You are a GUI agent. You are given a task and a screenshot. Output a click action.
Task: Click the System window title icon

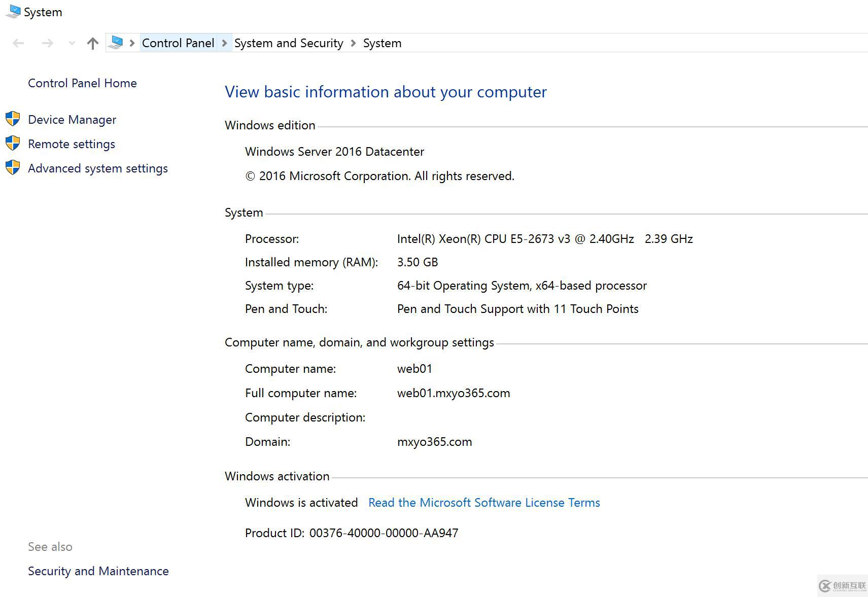coord(13,12)
